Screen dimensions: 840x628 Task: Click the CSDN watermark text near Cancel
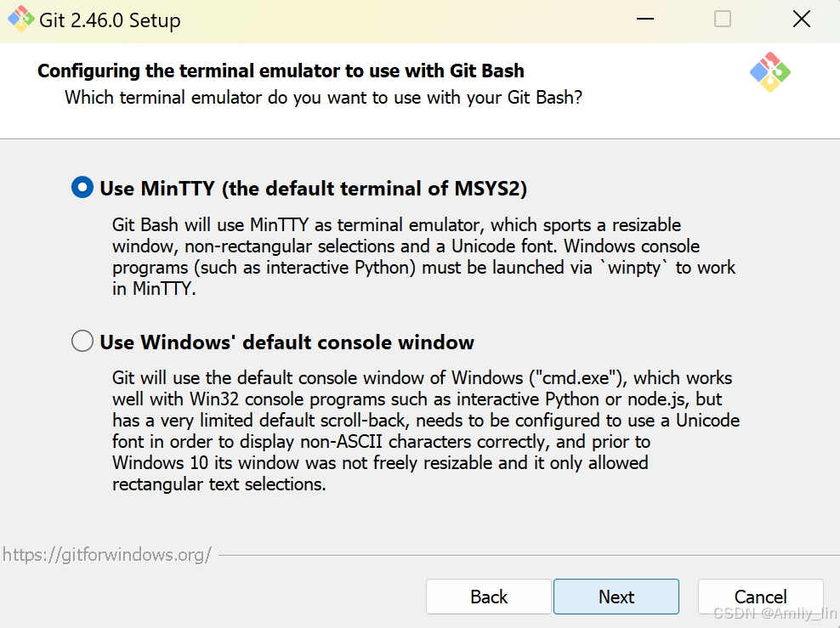[775, 613]
